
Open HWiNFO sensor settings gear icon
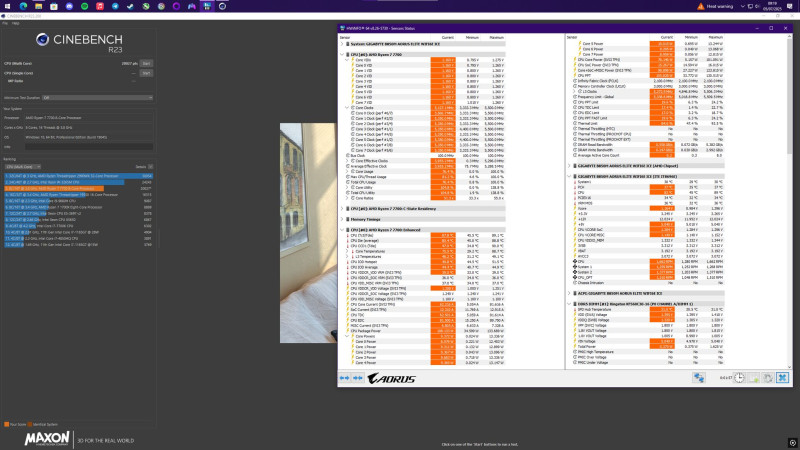(x=767, y=378)
